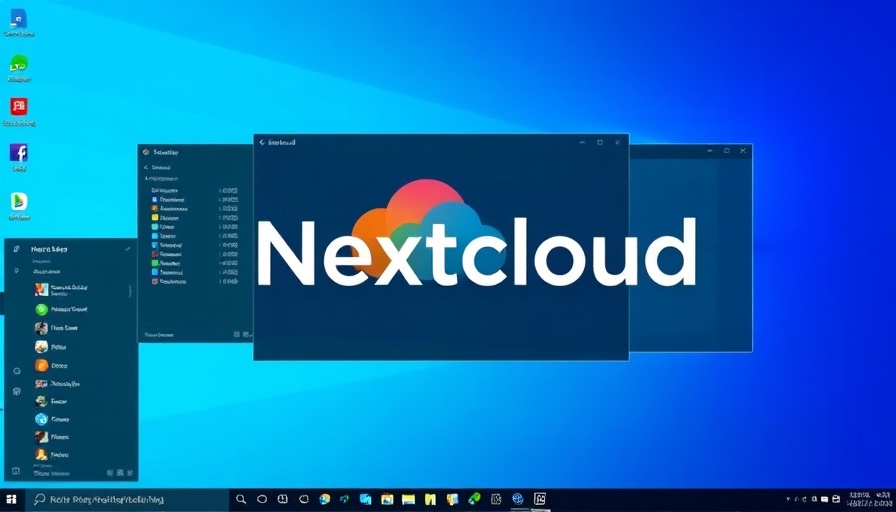Select the green-icon row in file list window
896x512 pixels.
[195, 263]
